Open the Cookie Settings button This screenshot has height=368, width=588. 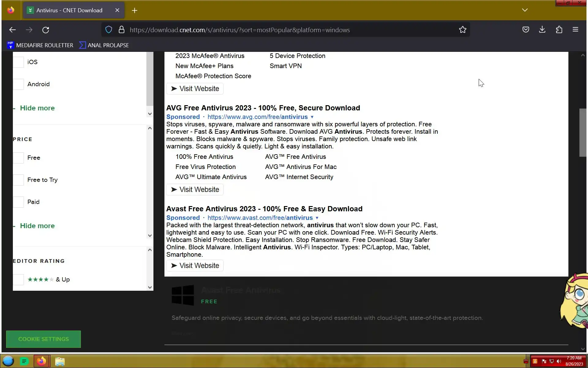pos(43,339)
